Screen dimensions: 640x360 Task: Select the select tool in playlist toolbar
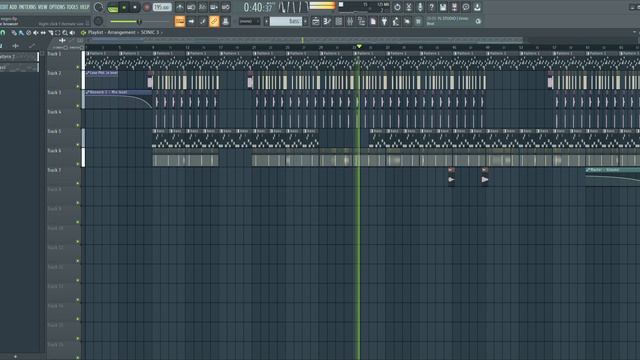[58, 33]
